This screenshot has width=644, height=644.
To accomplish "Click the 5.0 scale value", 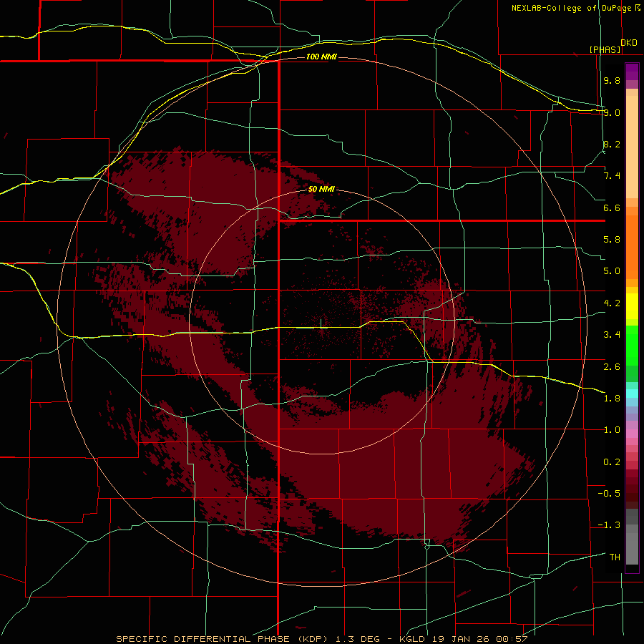I will 612,271.
